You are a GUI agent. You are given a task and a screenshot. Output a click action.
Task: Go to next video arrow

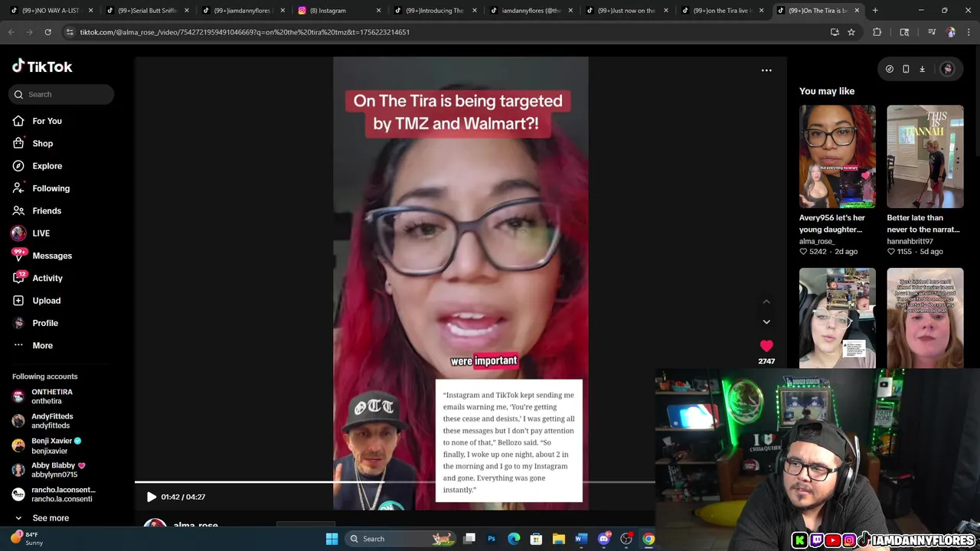[x=766, y=322]
